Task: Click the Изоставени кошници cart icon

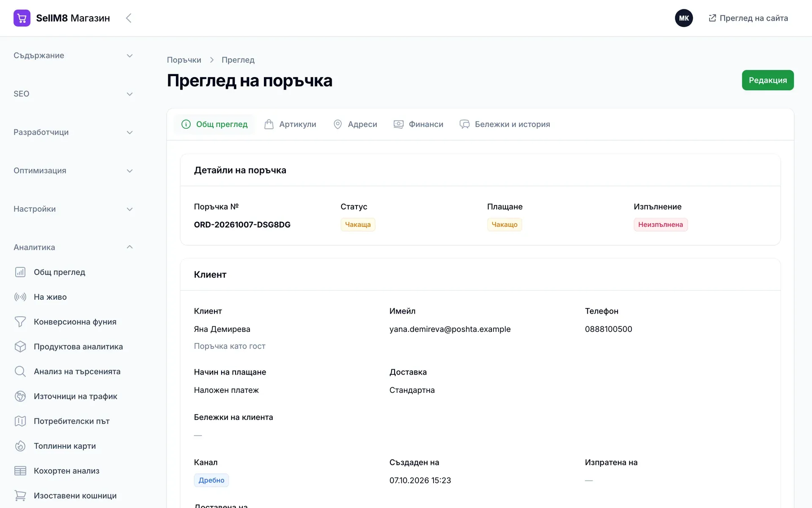Action: tap(20, 496)
